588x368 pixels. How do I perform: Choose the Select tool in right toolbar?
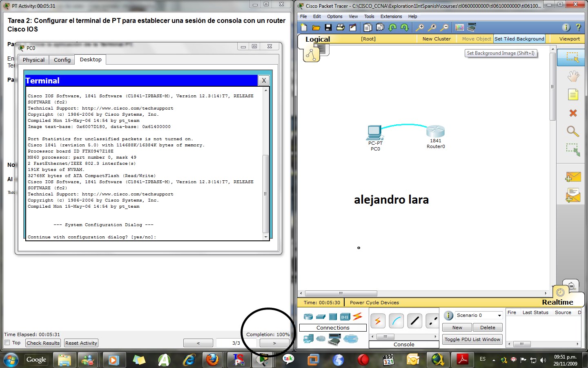pos(571,57)
